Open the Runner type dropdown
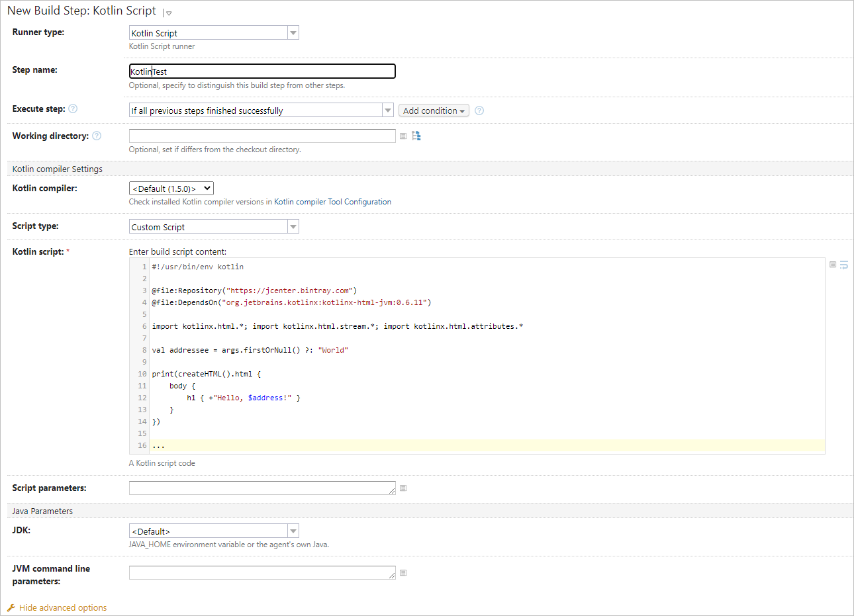The width and height of the screenshot is (854, 616). click(293, 32)
